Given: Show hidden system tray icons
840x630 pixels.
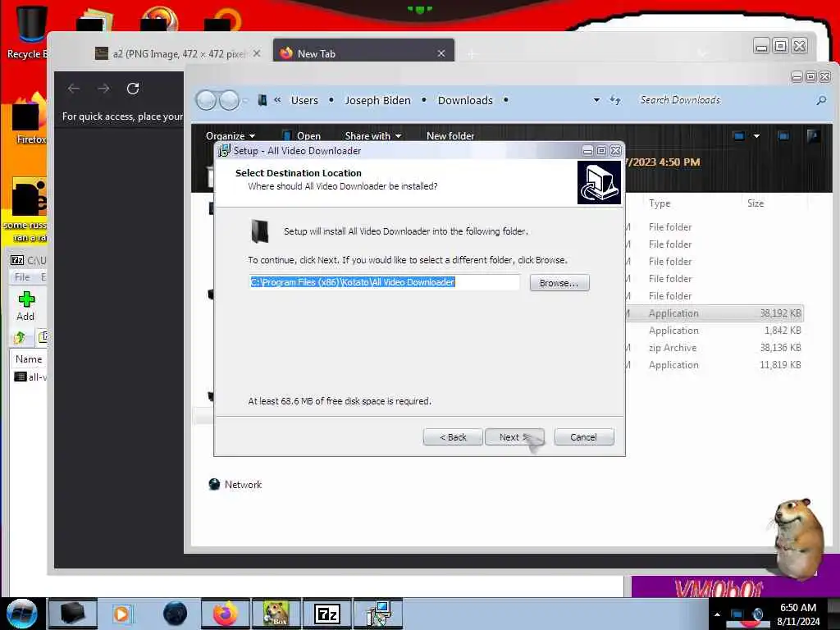Looking at the screenshot, I should (x=717, y=614).
